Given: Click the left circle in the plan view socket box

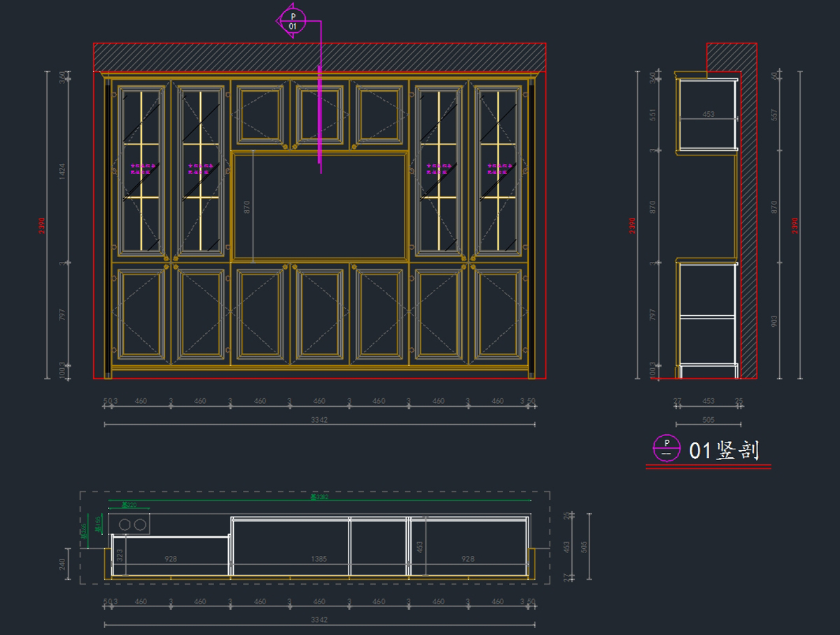Looking at the screenshot, I should [x=125, y=524].
